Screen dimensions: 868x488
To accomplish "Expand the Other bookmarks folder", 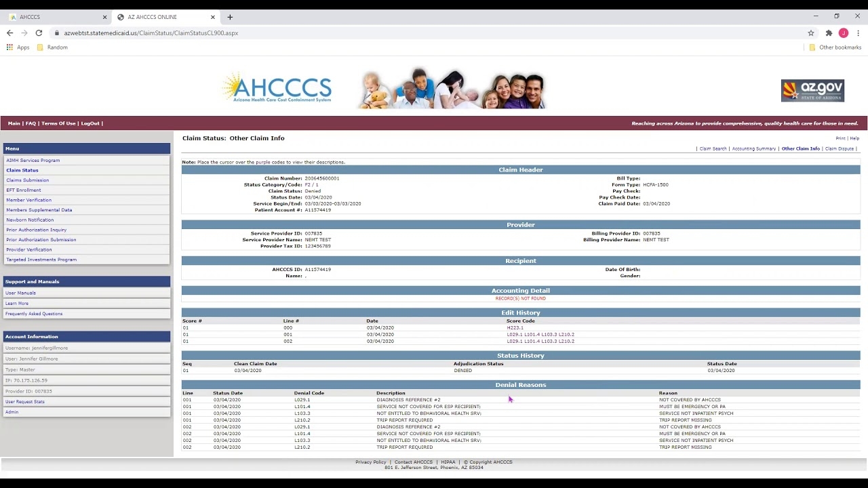I will (835, 47).
